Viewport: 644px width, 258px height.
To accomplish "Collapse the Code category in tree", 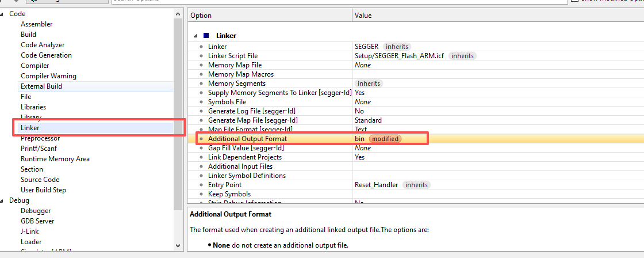I will (x=3, y=14).
